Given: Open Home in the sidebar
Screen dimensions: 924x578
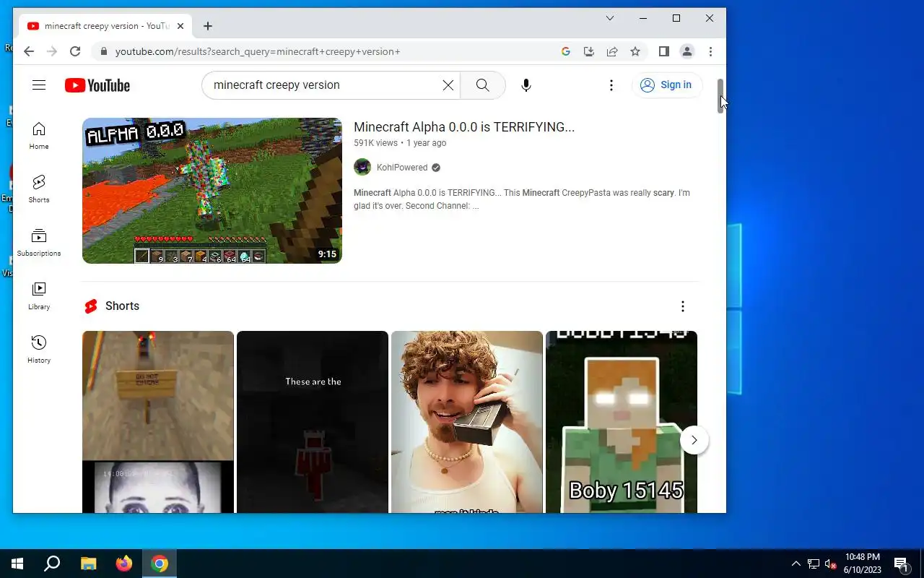Looking at the screenshot, I should [39, 136].
